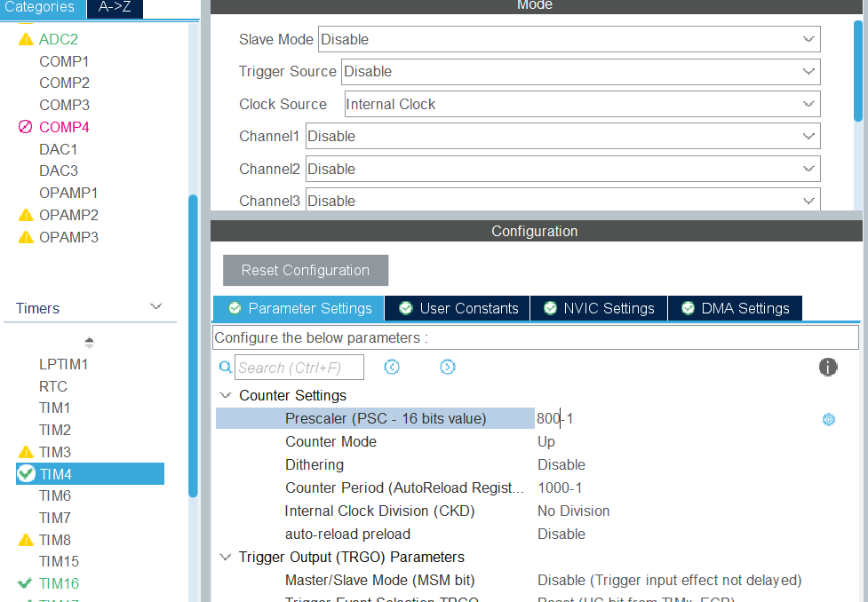868x602 pixels.
Task: Select TIM6 under Timers
Action: pyautogui.click(x=55, y=495)
